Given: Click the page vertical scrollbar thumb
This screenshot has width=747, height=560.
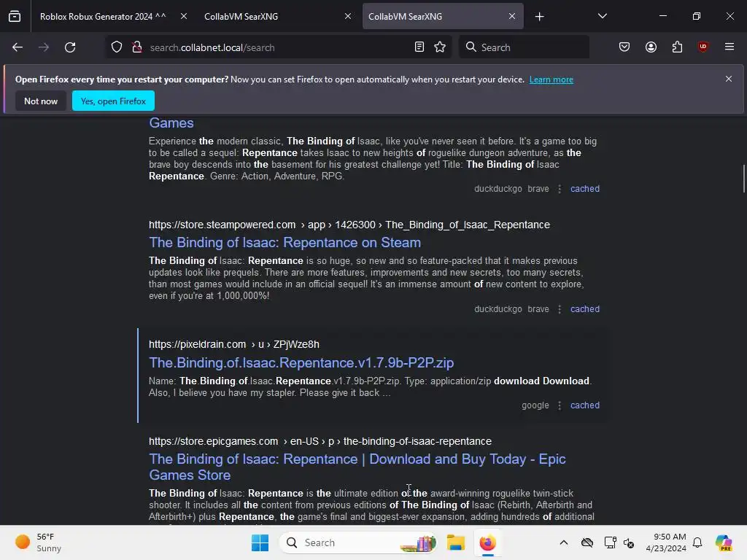Looking at the screenshot, I should tap(743, 179).
